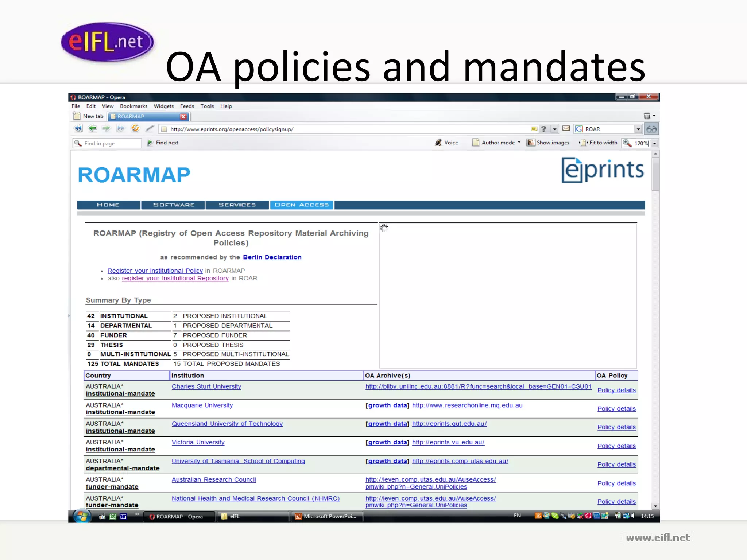
Task: Click the EN language indicator in taskbar
Action: pyautogui.click(x=517, y=516)
